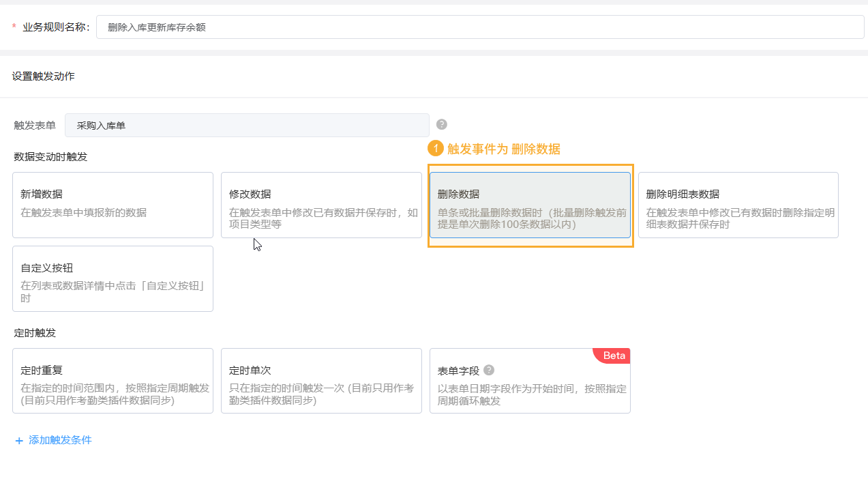Image resolution: width=868 pixels, height=477 pixels.
Task: Click the help icon beside trigger form field
Action: (442, 124)
